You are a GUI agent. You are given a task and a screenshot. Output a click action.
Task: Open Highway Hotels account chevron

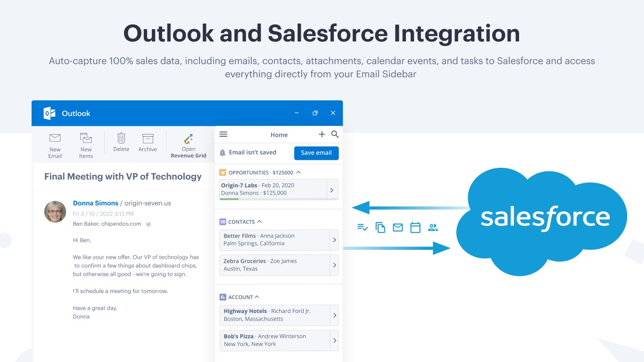(334, 315)
